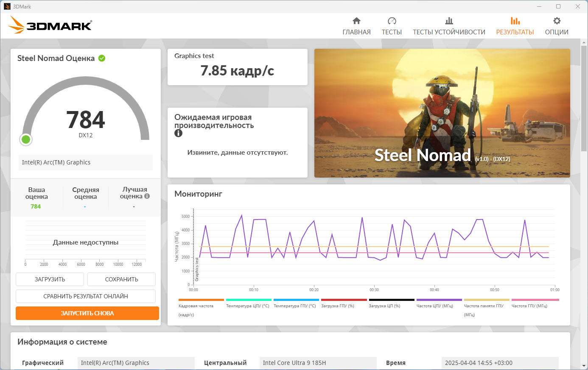Image resolution: width=588 pixels, height=370 pixels.
Task: Click the scrollbar up arrow
Action: (584, 42)
